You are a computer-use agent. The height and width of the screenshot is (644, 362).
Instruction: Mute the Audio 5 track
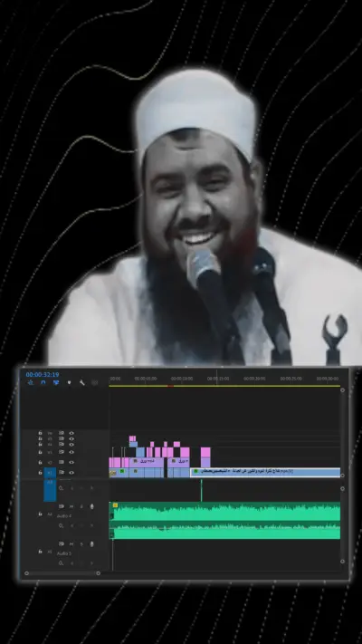(71, 543)
